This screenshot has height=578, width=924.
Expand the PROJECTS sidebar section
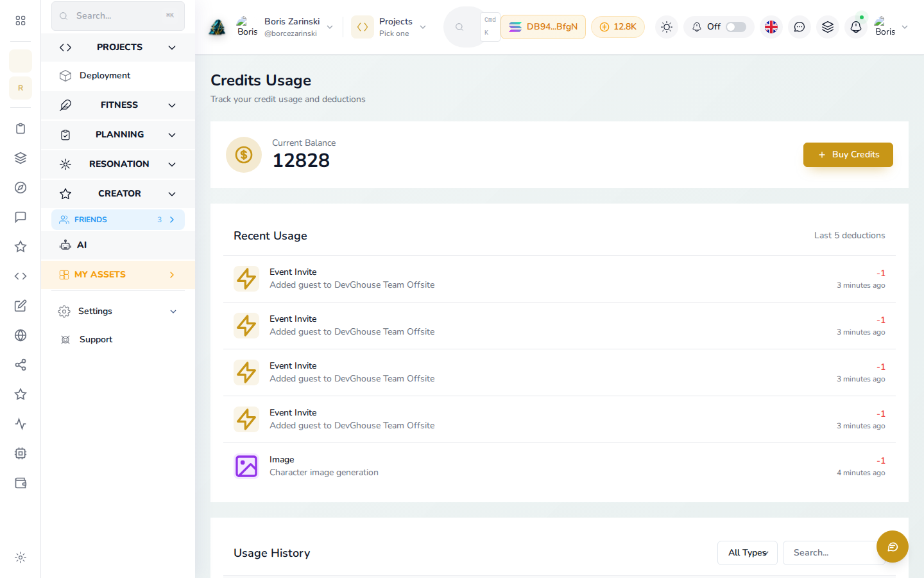118,48
